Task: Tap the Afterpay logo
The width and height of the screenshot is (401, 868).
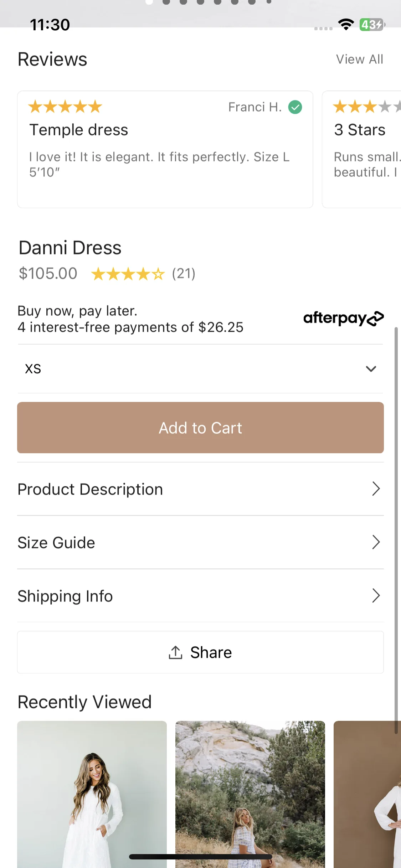Action: click(343, 318)
